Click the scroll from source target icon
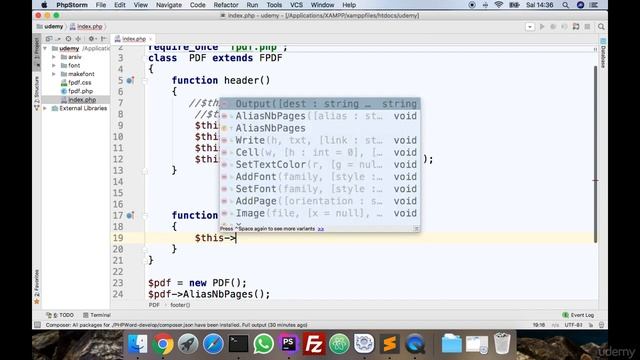This screenshot has height=360, width=640. (68, 39)
